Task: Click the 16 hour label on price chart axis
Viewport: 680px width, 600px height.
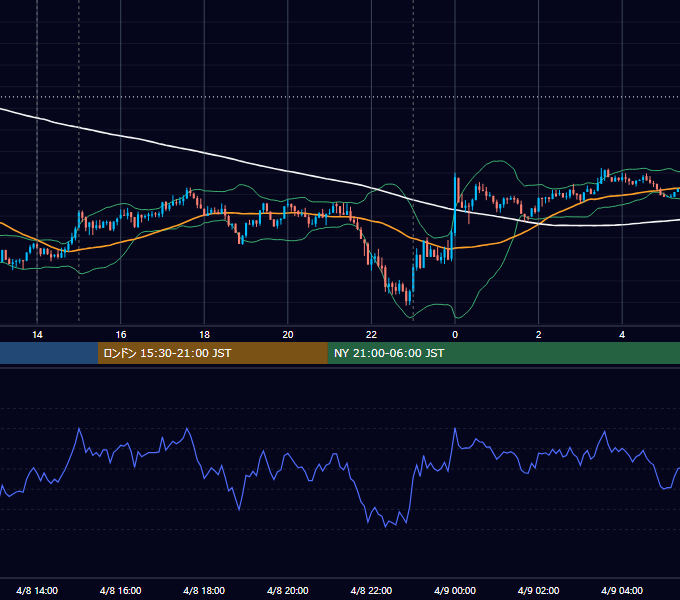Action: (x=121, y=335)
